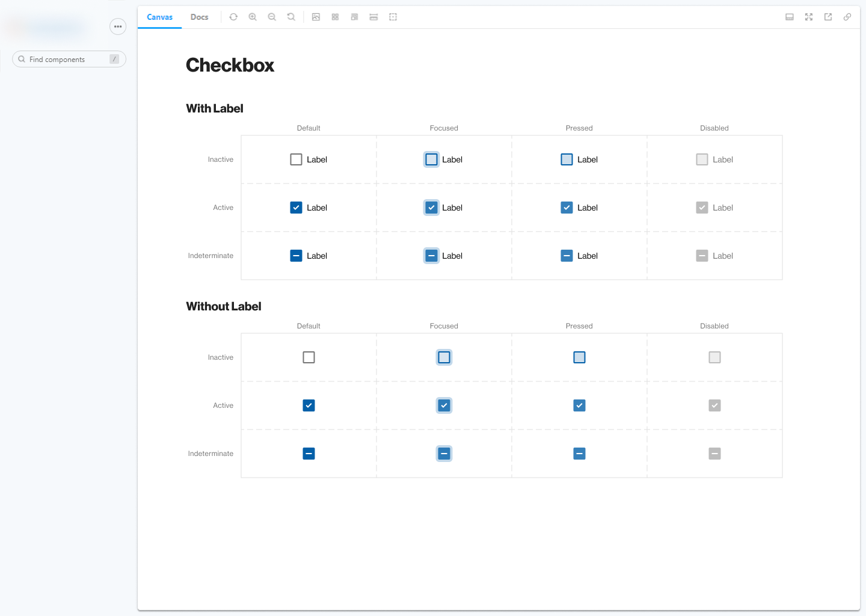Uncheck the With Label Active Focused checkbox
Screen dimensions: 866x616
coord(431,208)
